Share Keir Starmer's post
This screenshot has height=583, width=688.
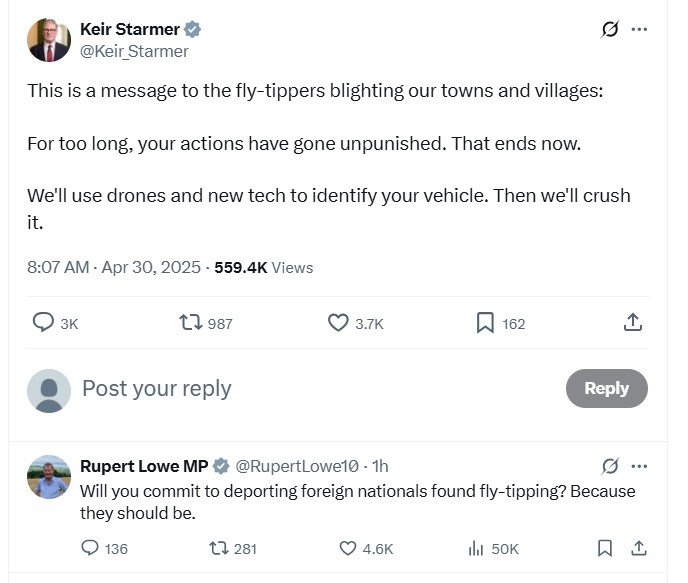pyautogui.click(x=632, y=322)
